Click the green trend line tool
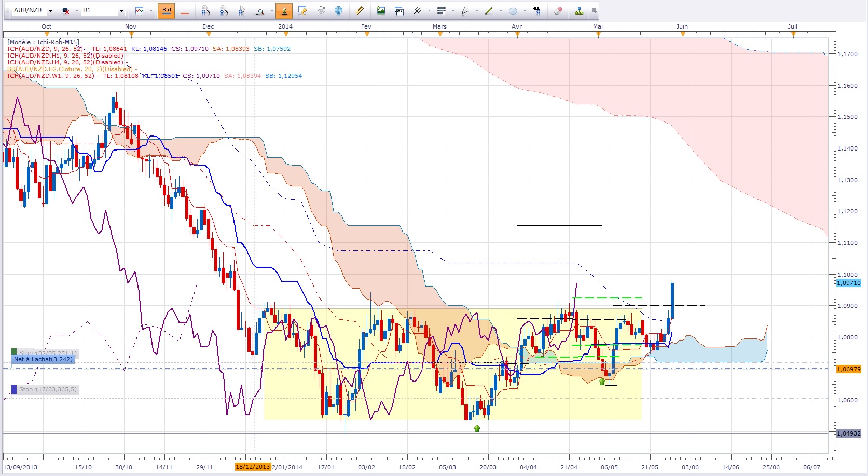868x476 pixels. point(488,10)
